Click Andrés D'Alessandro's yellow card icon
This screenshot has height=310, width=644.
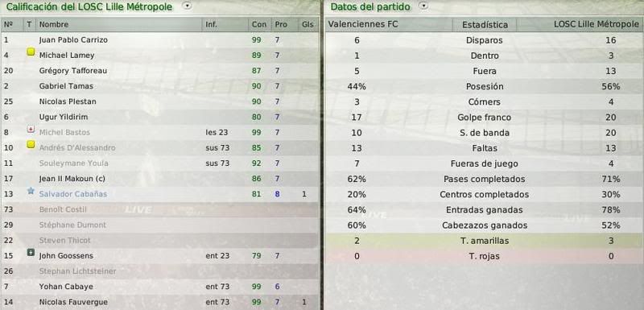(31, 144)
